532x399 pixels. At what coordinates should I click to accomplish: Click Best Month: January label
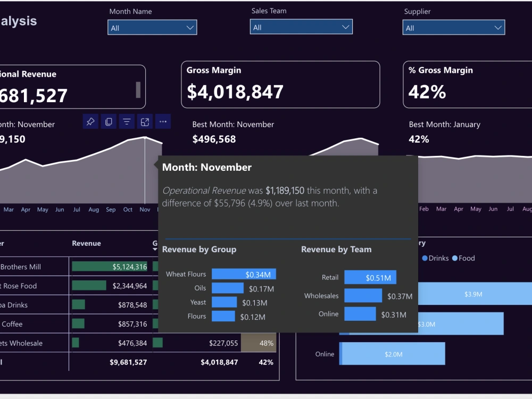click(444, 124)
